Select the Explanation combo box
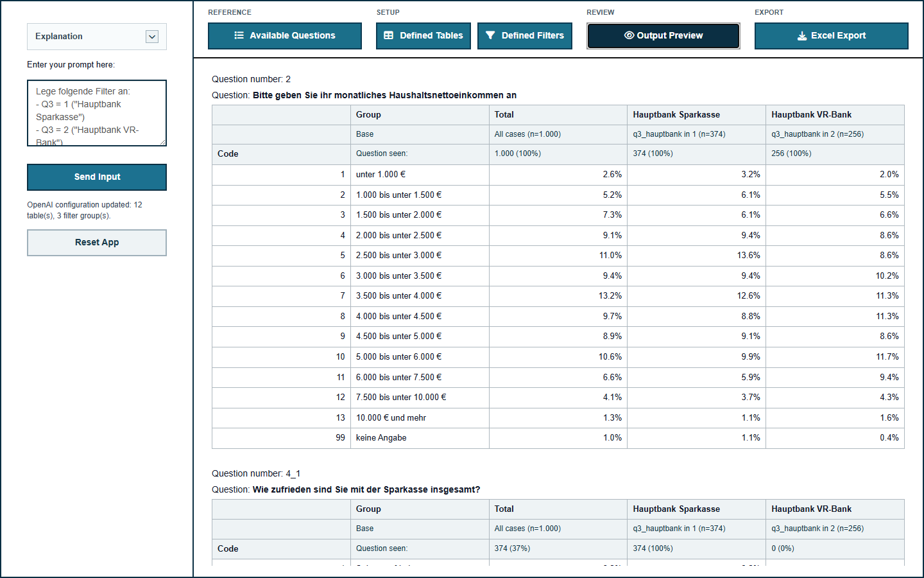The width and height of the screenshot is (924, 578). pos(97,37)
